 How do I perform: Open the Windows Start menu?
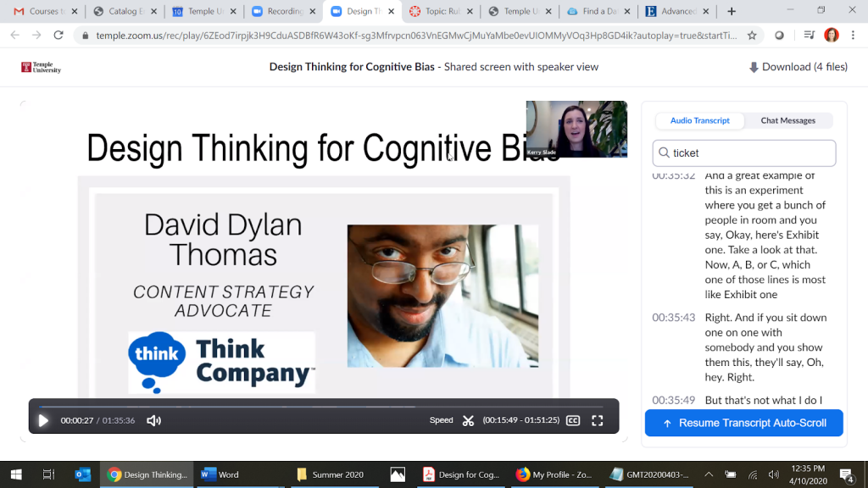16,474
